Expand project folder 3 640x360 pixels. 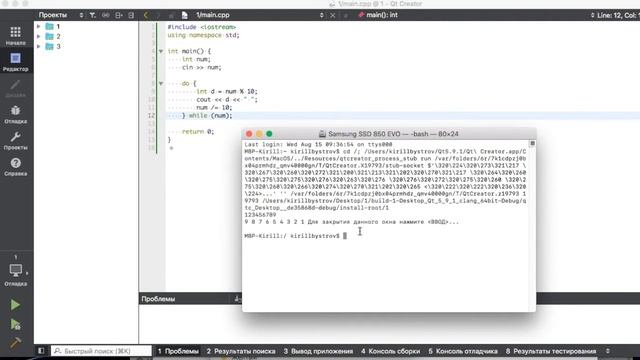click(39, 47)
